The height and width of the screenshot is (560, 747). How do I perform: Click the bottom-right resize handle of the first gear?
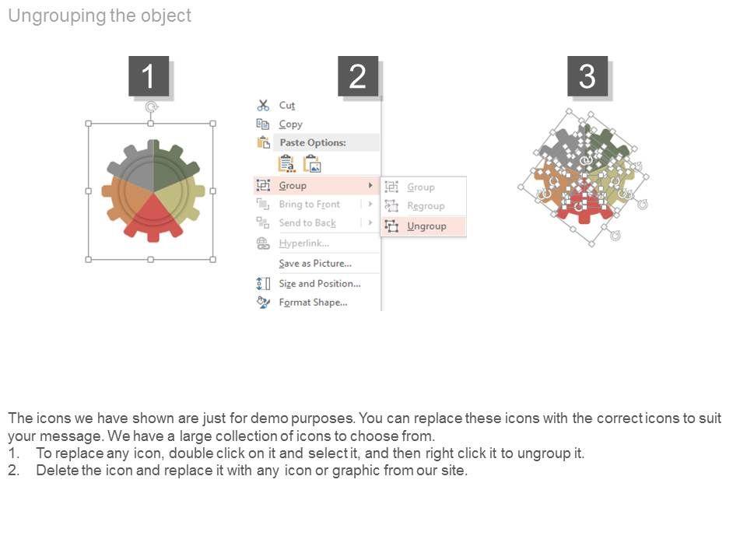(213, 259)
